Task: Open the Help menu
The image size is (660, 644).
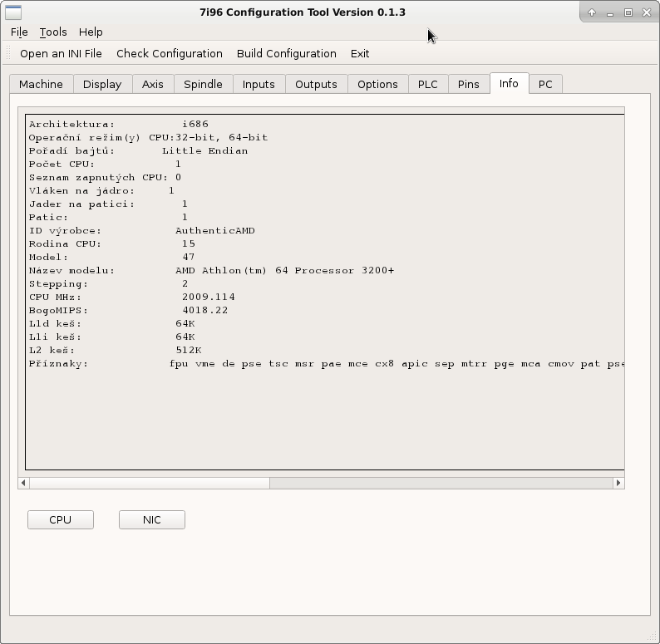Action: (91, 32)
